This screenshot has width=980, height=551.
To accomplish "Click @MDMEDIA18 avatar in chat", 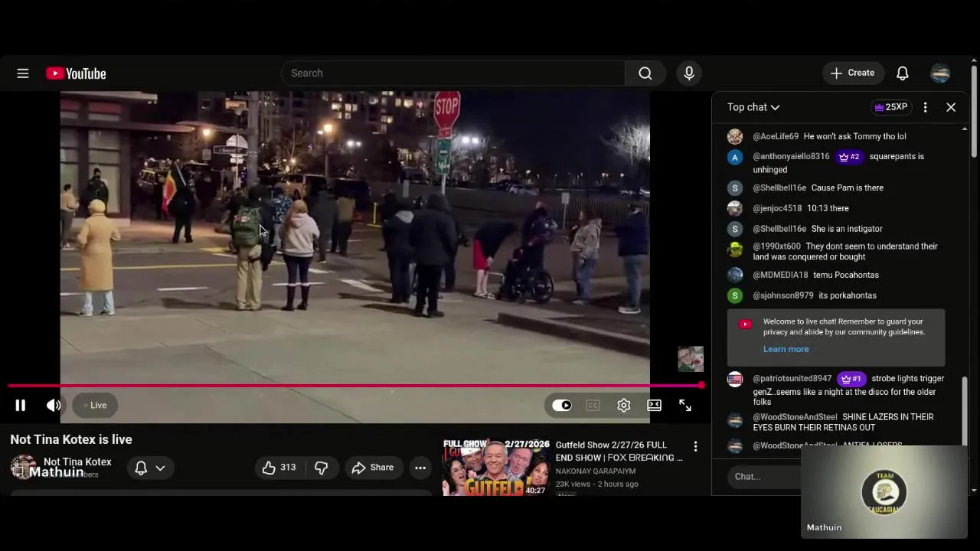I will pos(735,275).
